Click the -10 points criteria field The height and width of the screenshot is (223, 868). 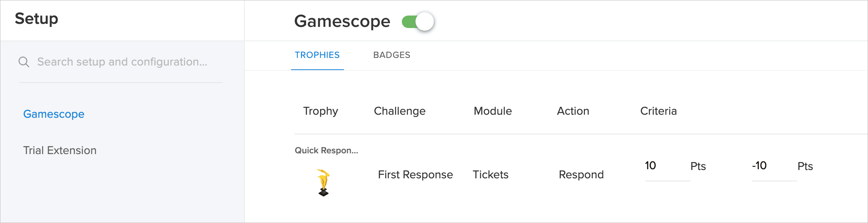click(773, 166)
